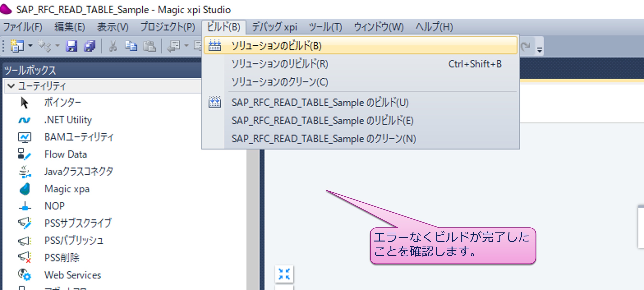The width and height of the screenshot is (644, 290).
Task: Open the navigate-back dropdown arrow
Action: 186,46
